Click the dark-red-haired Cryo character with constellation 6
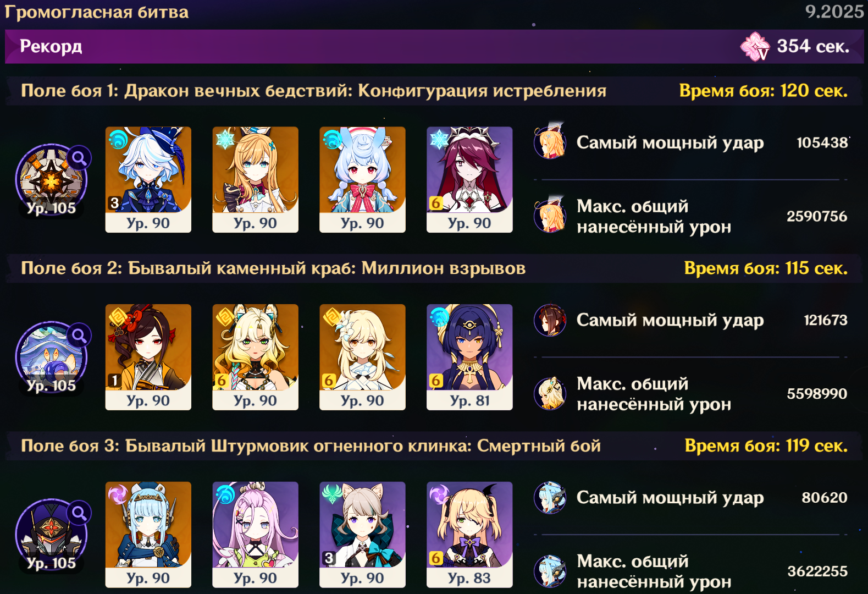868x594 pixels. click(469, 179)
